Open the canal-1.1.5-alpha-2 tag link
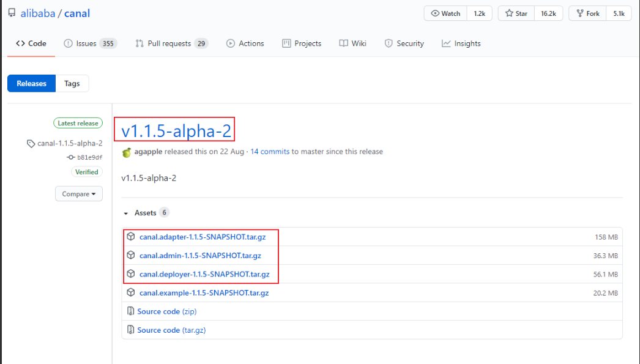 [x=70, y=143]
